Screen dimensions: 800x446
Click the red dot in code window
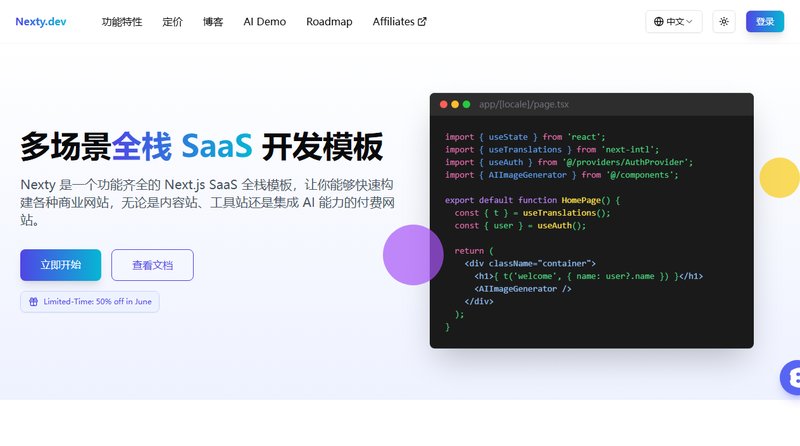[x=443, y=104]
